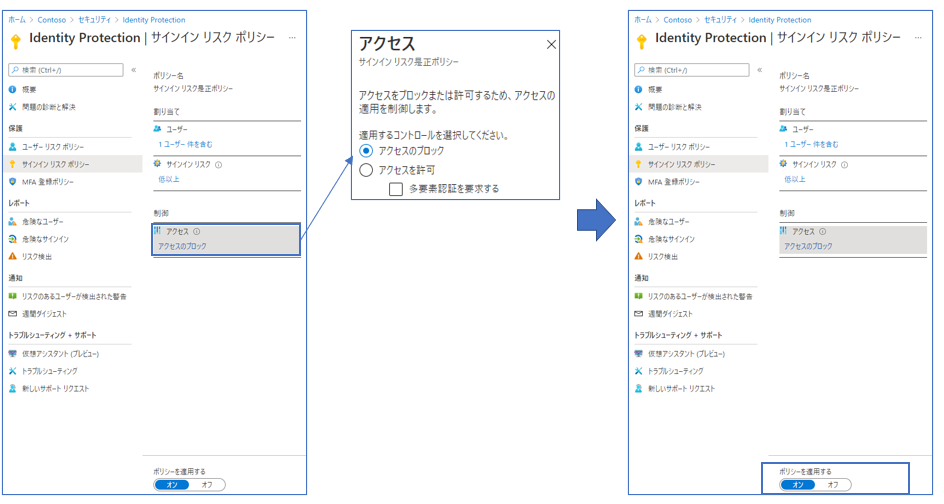
Task: Open 問題の診断と解決 wrench icon in left pane
Action: pyautogui.click(x=13, y=107)
